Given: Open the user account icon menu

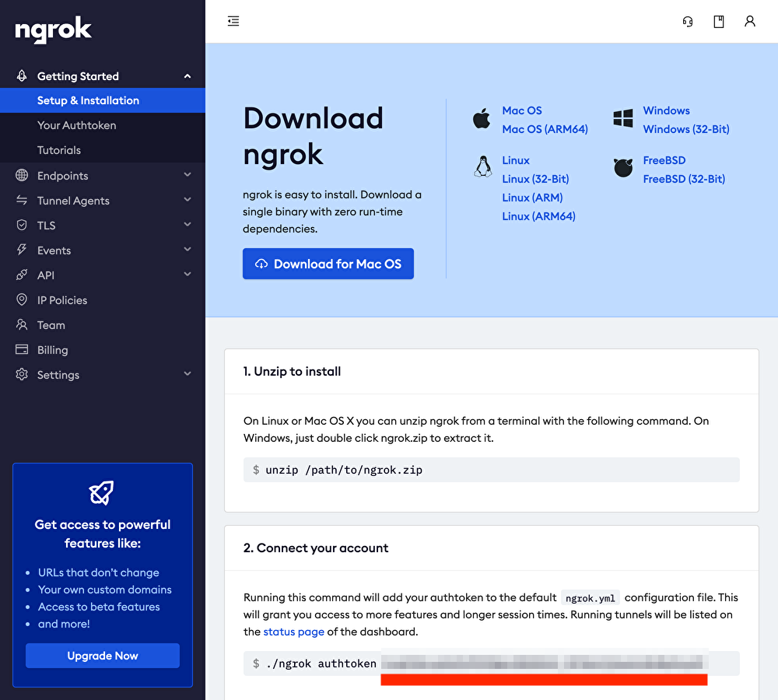Looking at the screenshot, I should 750,21.
